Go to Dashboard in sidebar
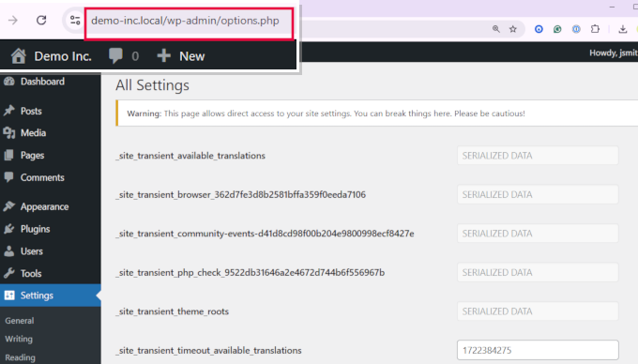638x364 pixels. tap(42, 82)
